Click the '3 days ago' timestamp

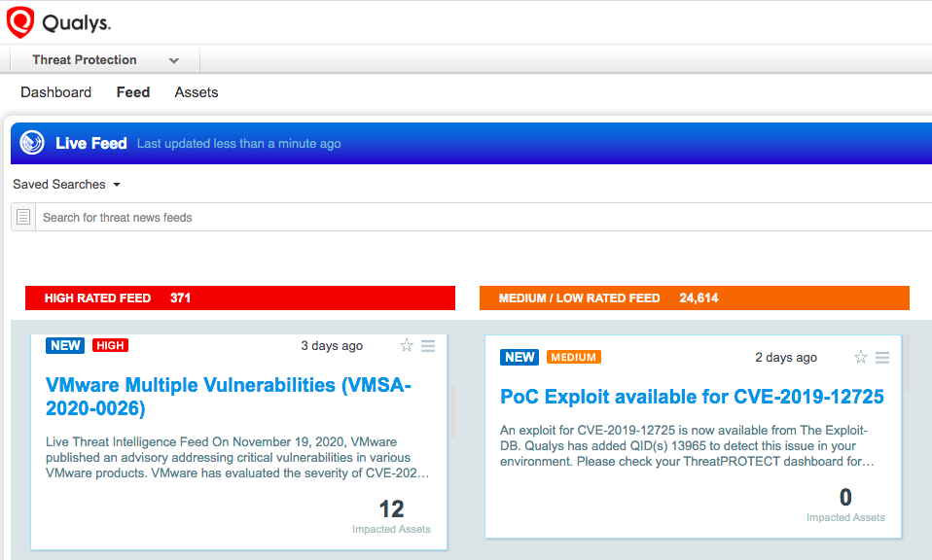(332, 345)
